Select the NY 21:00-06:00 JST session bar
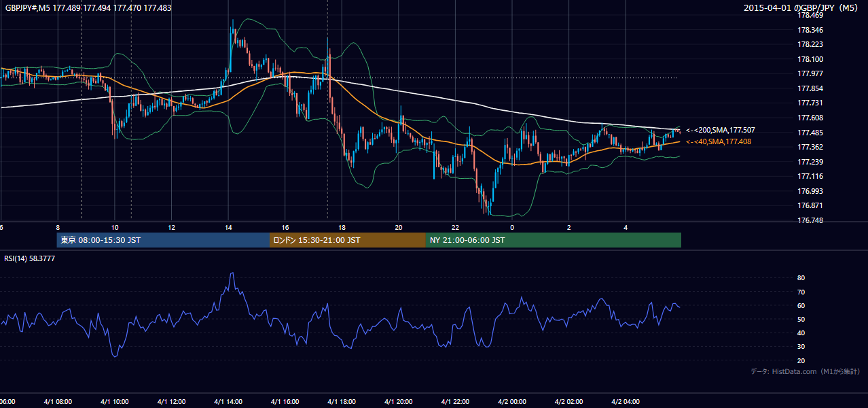The image size is (868, 408). pyautogui.click(x=554, y=240)
